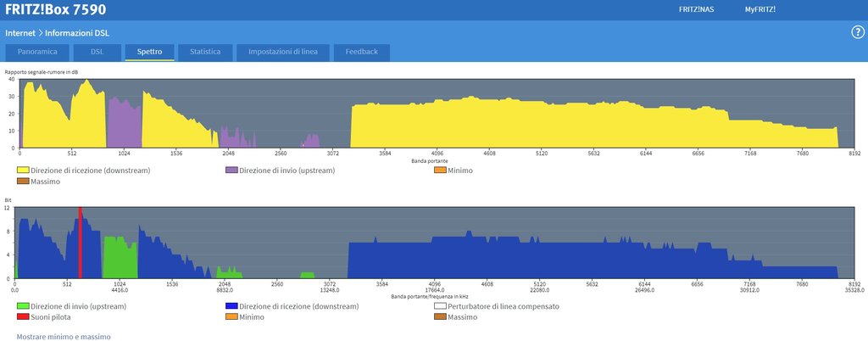Open the MyFRITZ! link
868x341 pixels.
point(759,9)
